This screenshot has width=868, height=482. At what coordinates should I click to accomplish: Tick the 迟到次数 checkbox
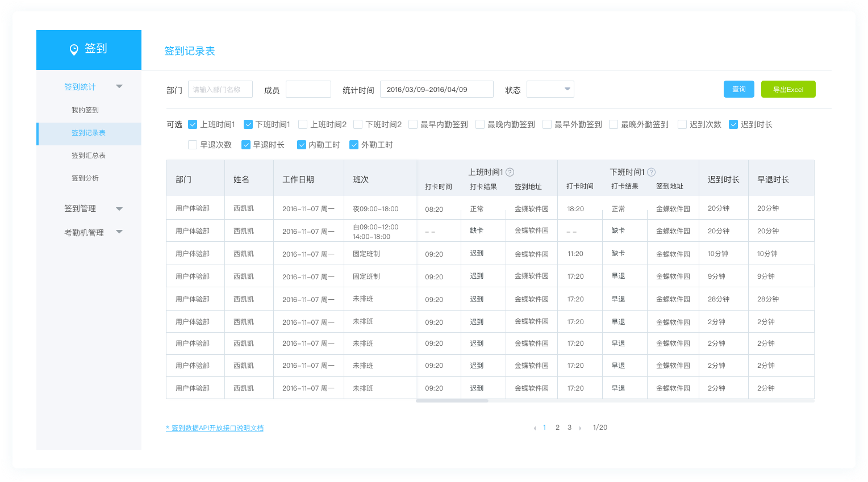tap(682, 124)
